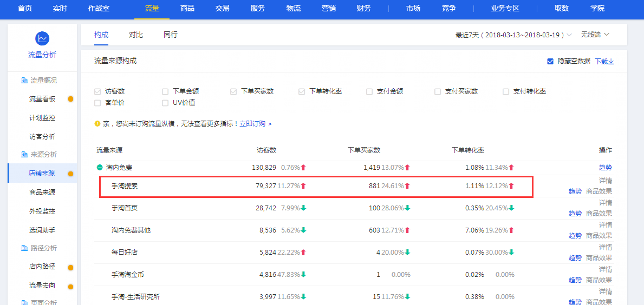
Task: Enable the 支付买家数 metric checkbox
Action: tap(438, 91)
